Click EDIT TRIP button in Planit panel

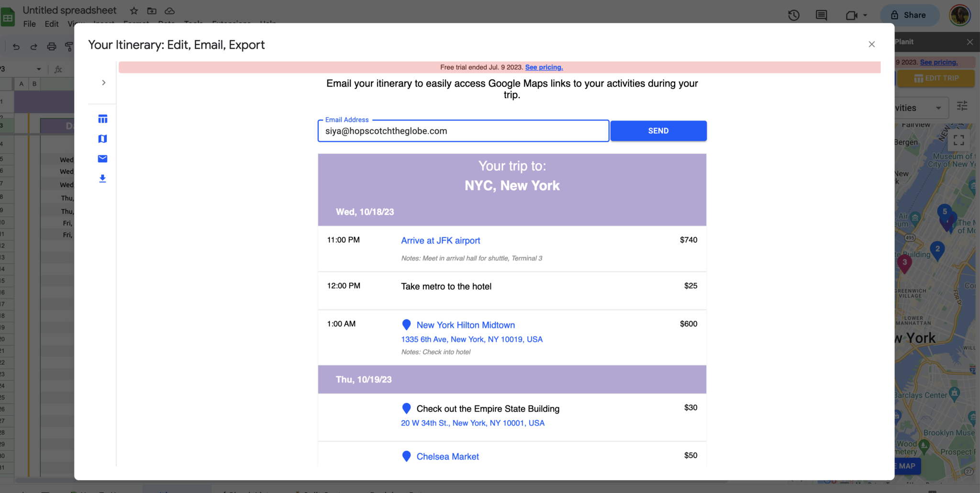935,78
